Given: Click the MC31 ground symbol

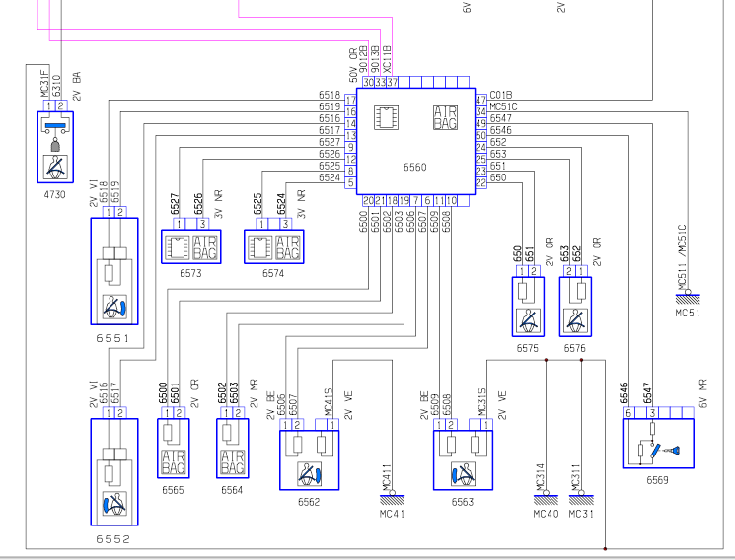Looking at the screenshot, I should (x=581, y=498).
